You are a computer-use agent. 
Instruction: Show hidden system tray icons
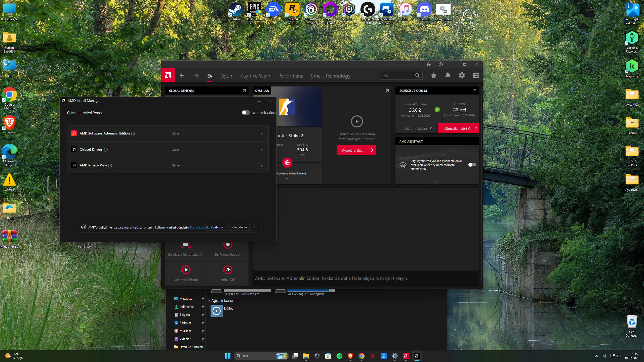(596, 356)
